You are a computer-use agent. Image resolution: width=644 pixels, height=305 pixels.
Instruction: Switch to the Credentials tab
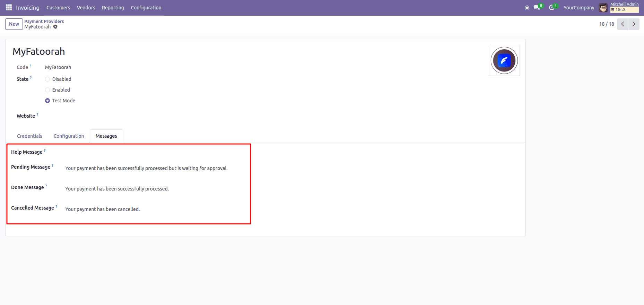29,136
